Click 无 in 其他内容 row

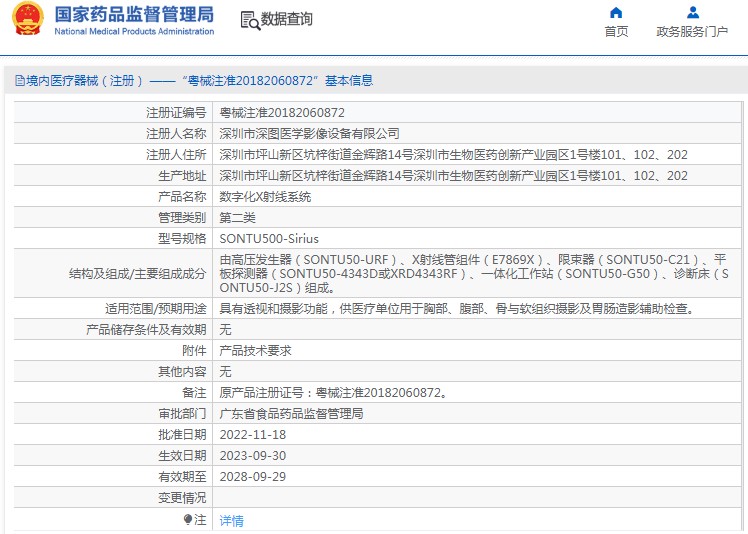click(225, 372)
